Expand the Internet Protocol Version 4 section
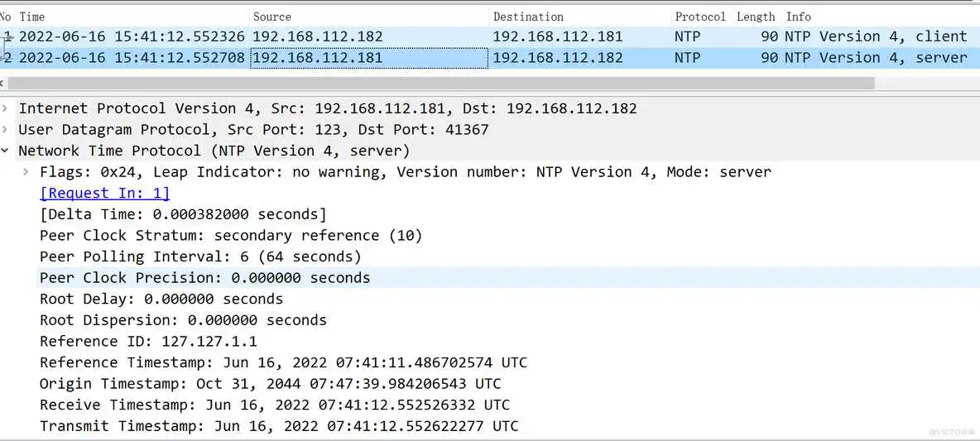980x441 pixels. 7,108
